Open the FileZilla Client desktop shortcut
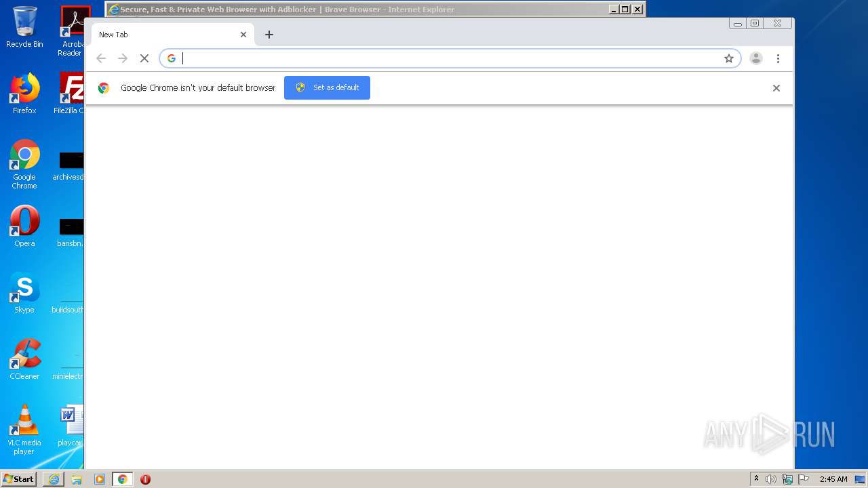Image resolution: width=868 pixels, height=488 pixels. [x=70, y=94]
